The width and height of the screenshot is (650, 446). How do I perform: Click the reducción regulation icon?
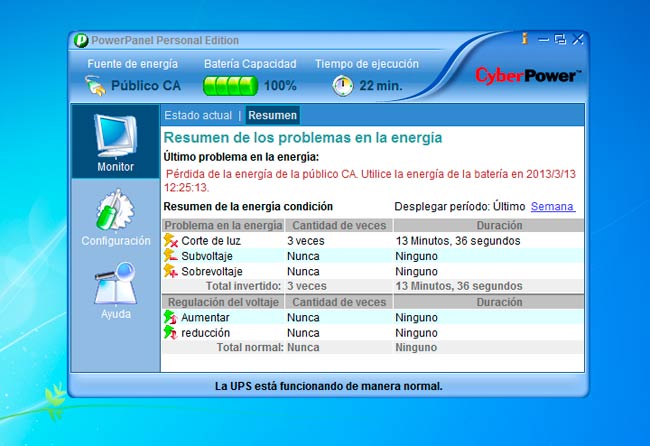(170, 332)
